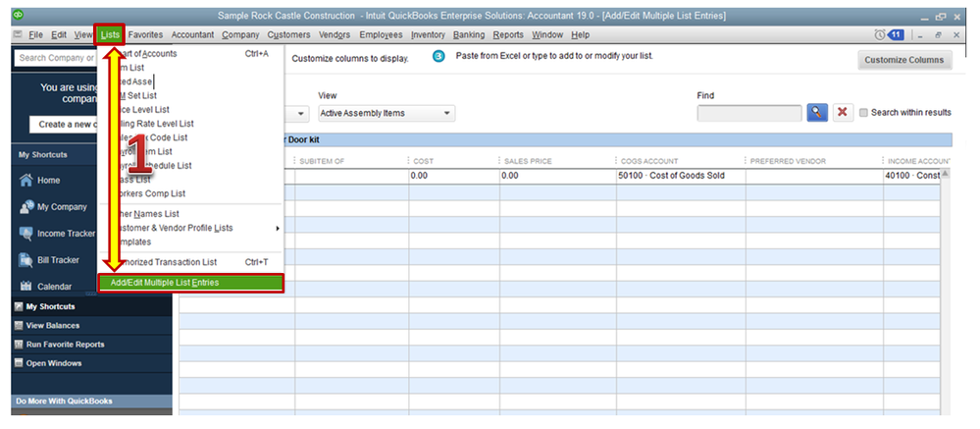The width and height of the screenshot is (980, 429).
Task: Restore the inner document window
Action: (x=939, y=35)
